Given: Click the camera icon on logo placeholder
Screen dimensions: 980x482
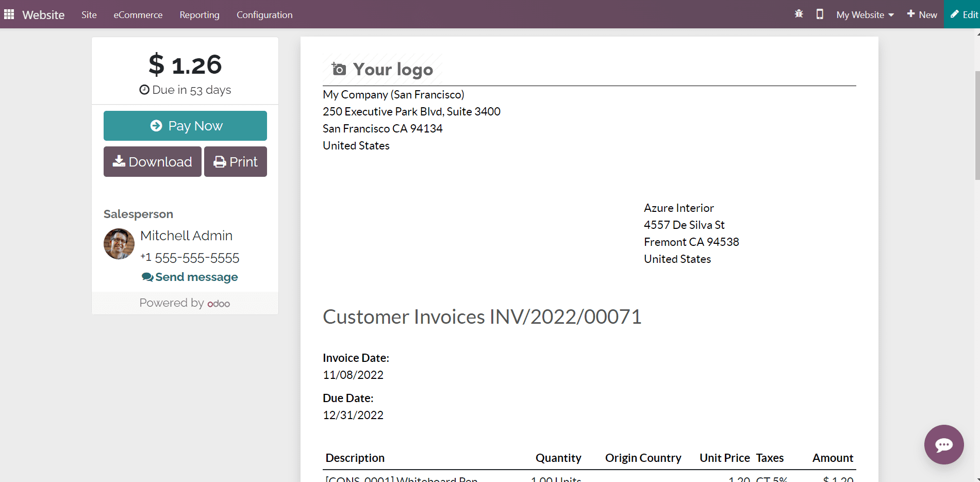Looking at the screenshot, I should [339, 69].
